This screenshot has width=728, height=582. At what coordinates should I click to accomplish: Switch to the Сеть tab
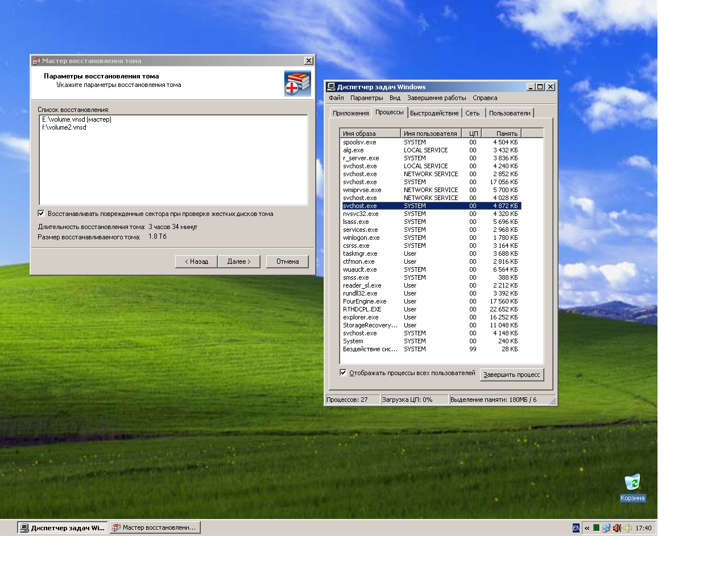click(472, 113)
